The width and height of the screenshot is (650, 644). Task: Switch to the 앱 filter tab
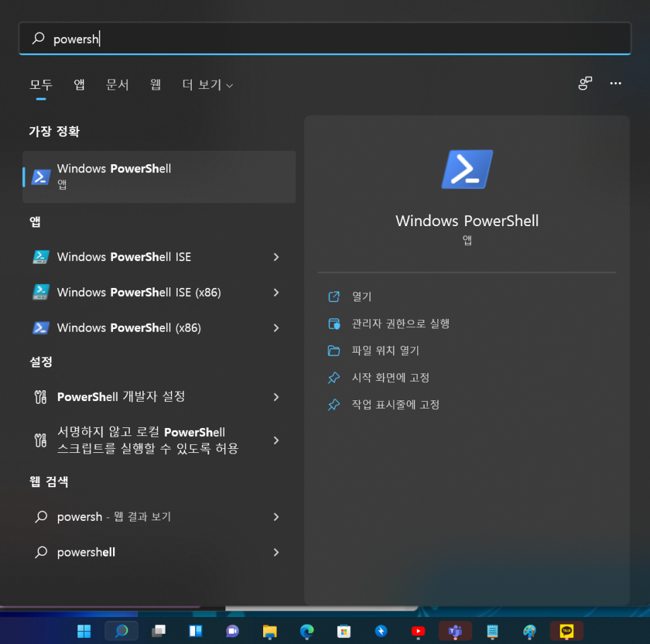(79, 85)
